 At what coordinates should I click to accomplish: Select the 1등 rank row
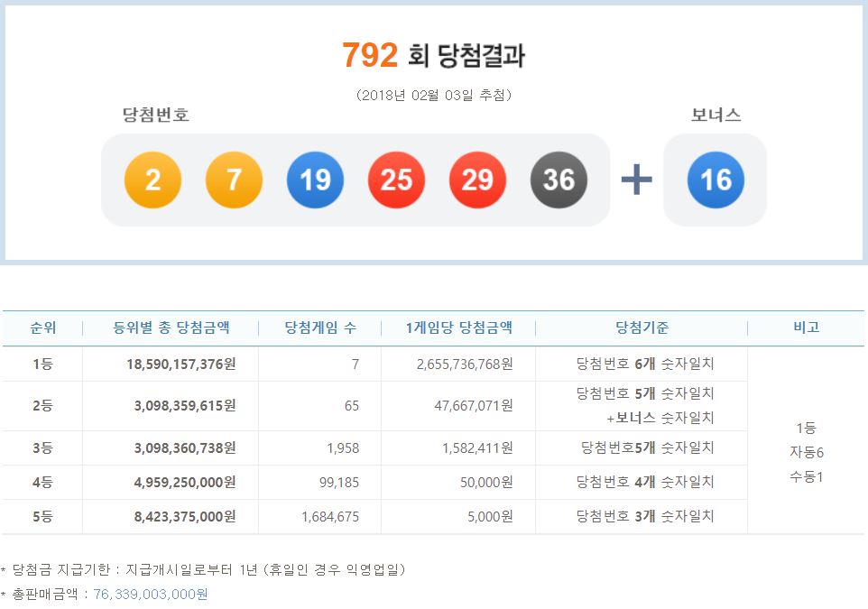pyautogui.click(x=42, y=364)
